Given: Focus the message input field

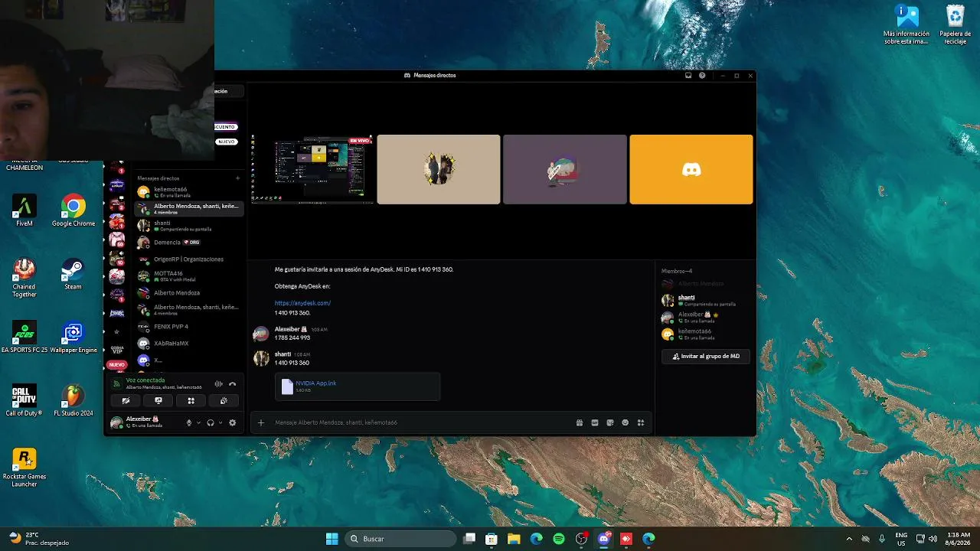Looking at the screenshot, I should [x=421, y=422].
